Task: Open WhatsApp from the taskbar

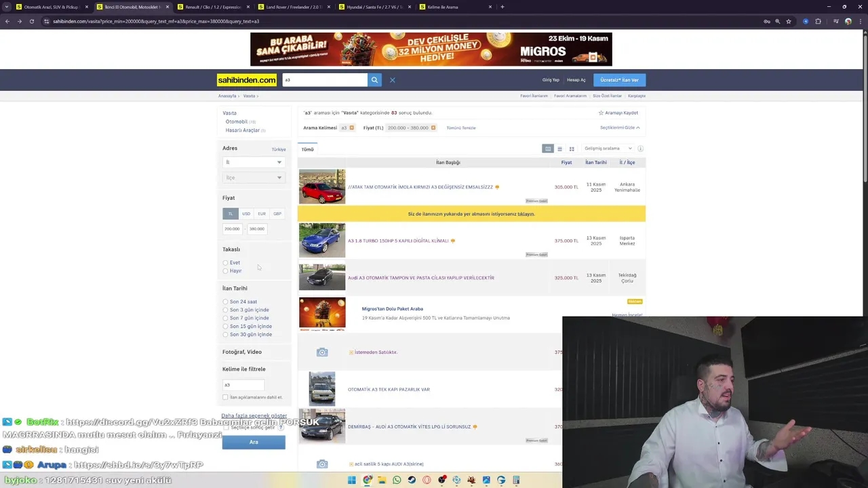Action: 397,480
